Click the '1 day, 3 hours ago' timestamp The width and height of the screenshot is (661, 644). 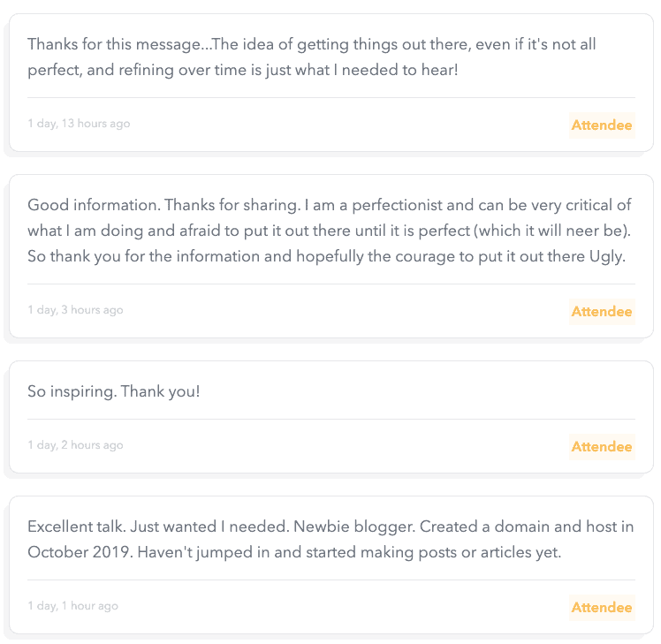75,310
